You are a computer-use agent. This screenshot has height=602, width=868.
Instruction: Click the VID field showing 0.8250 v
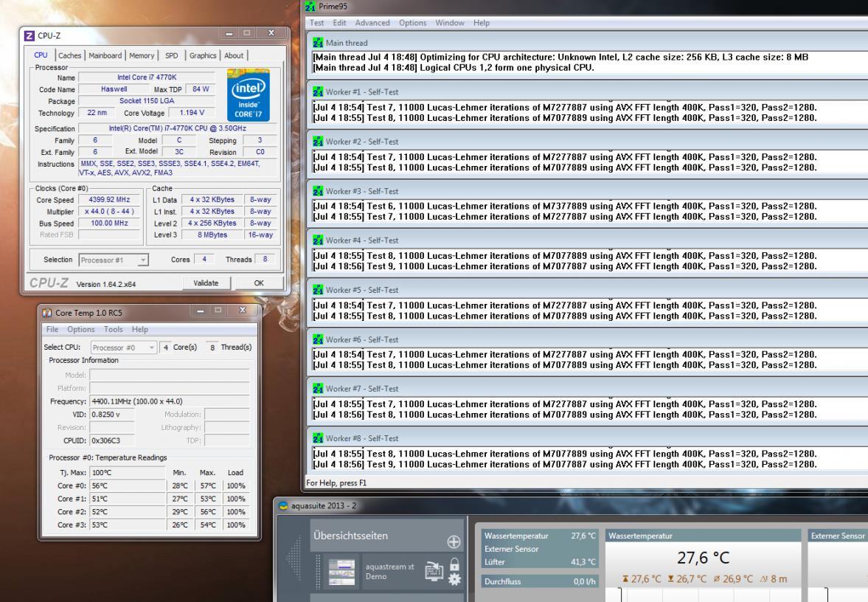coord(112,415)
